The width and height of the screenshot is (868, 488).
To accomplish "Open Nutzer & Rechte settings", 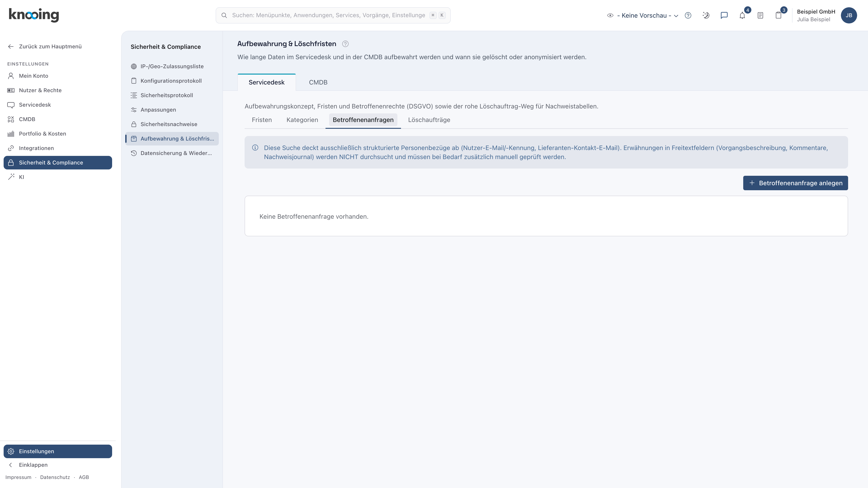I will point(58,90).
